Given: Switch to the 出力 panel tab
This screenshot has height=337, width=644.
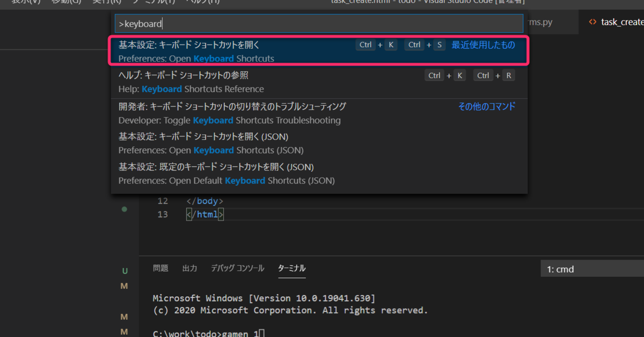Looking at the screenshot, I should tap(189, 268).
